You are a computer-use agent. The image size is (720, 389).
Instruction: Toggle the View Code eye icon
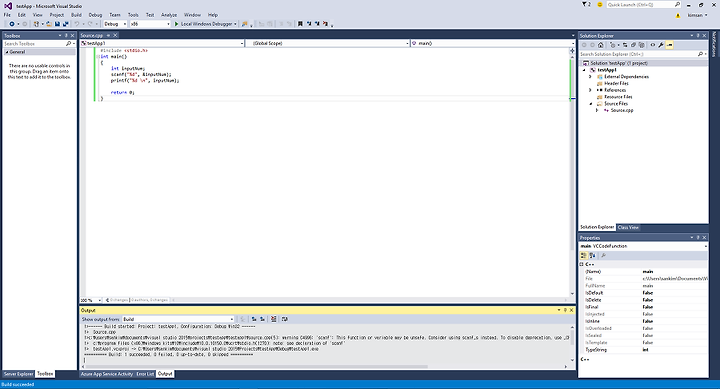click(652, 45)
